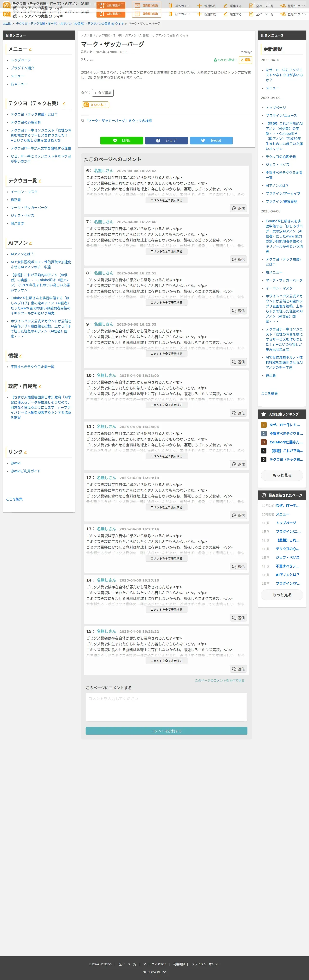Open the page editor with the 編集 button
The image size is (309, 980).
[x=245, y=60]
